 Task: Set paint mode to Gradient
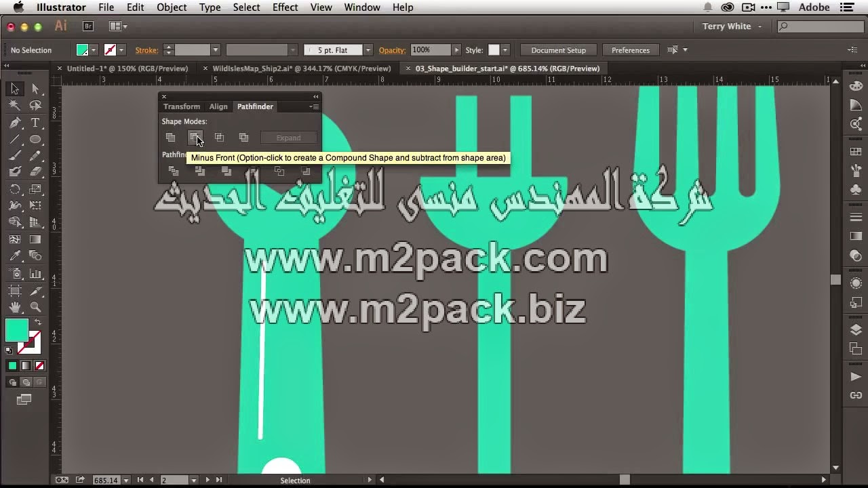(26, 366)
